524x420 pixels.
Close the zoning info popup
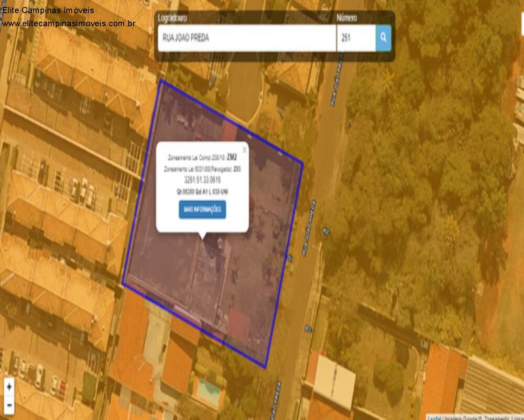pyautogui.click(x=244, y=149)
